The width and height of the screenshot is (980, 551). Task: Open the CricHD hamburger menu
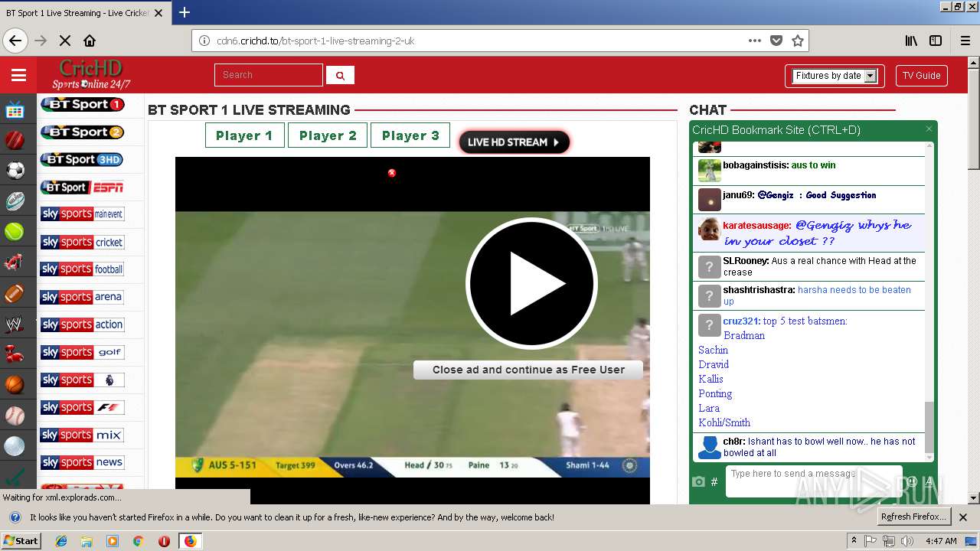pyautogui.click(x=18, y=75)
